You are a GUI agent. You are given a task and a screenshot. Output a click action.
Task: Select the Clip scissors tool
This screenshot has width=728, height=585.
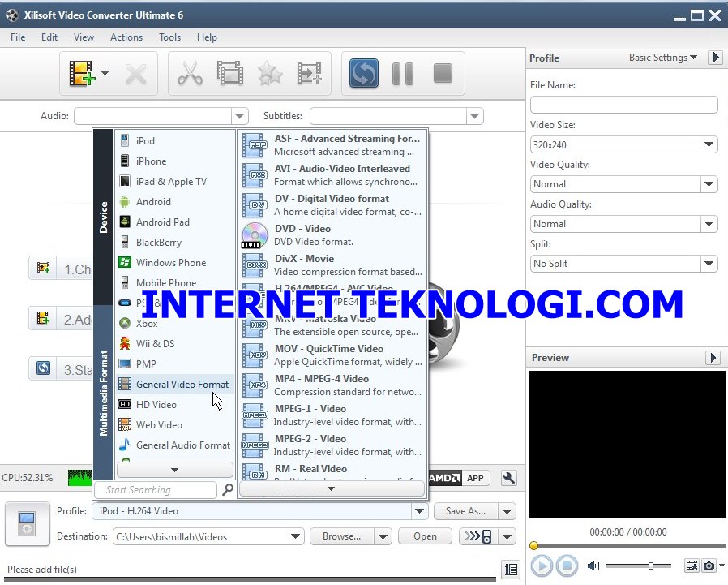pos(190,73)
